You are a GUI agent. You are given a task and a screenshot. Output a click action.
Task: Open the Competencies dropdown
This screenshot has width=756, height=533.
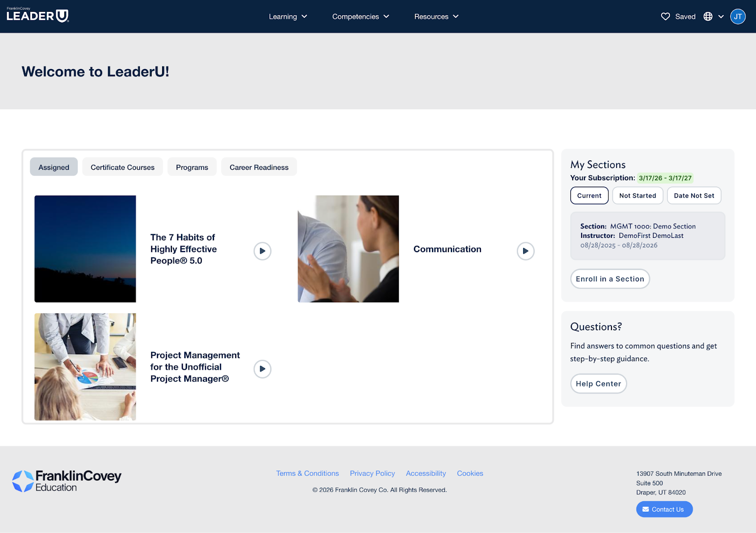pyautogui.click(x=361, y=17)
